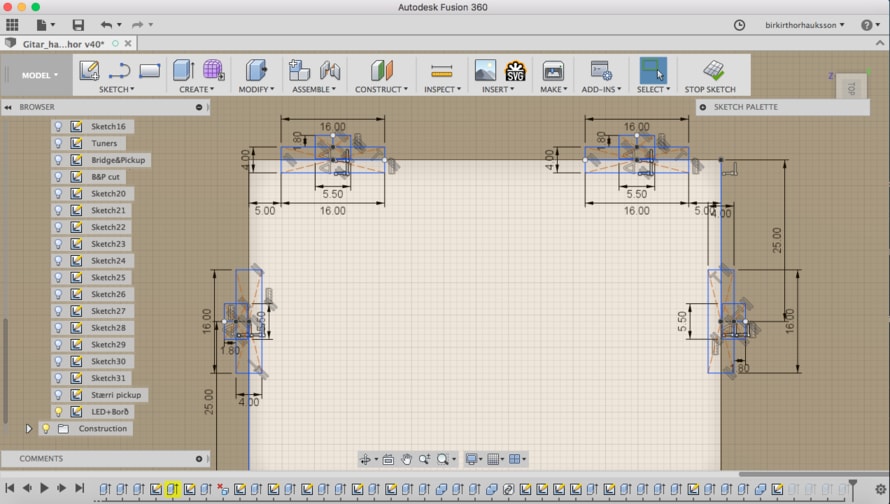Open Grid and Snaps dropdown
The image size is (890, 504).
(x=496, y=459)
